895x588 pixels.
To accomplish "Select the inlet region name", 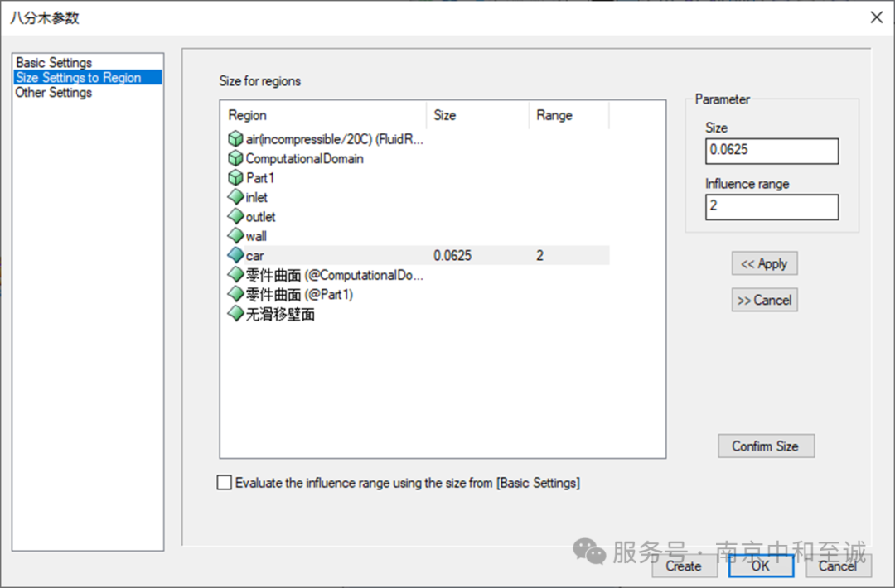I will (256, 197).
